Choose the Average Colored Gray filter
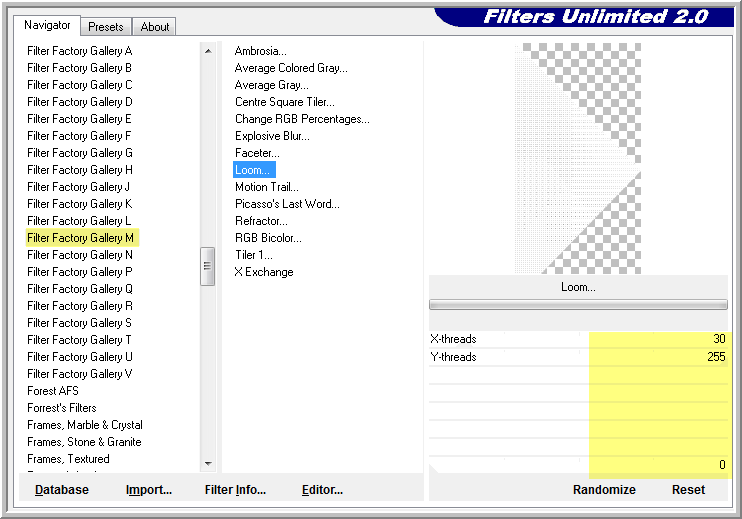The height and width of the screenshot is (519, 742). click(291, 68)
